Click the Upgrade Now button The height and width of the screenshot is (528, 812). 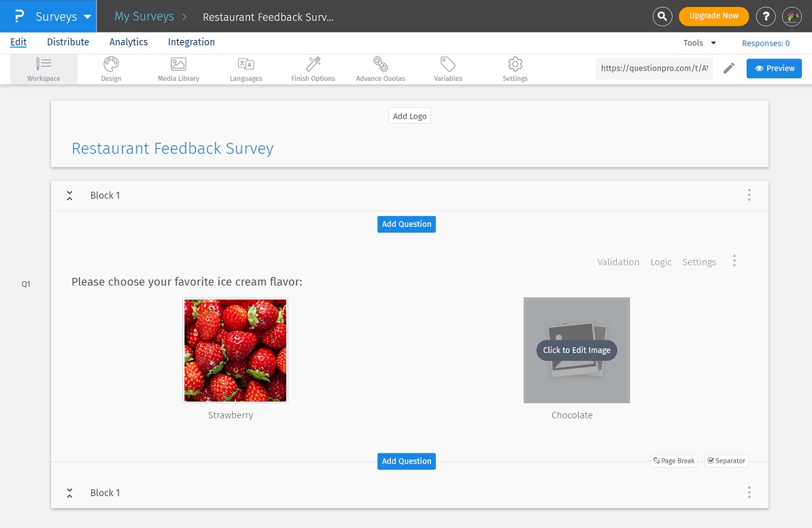point(713,16)
